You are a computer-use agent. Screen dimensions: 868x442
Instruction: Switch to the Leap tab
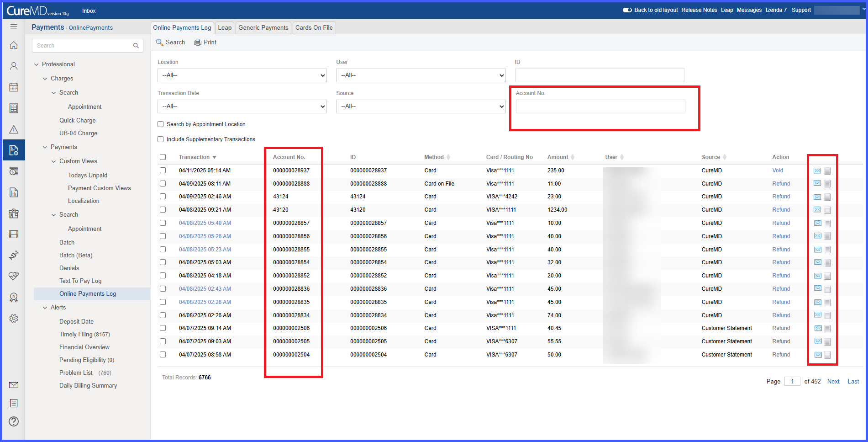click(x=225, y=27)
